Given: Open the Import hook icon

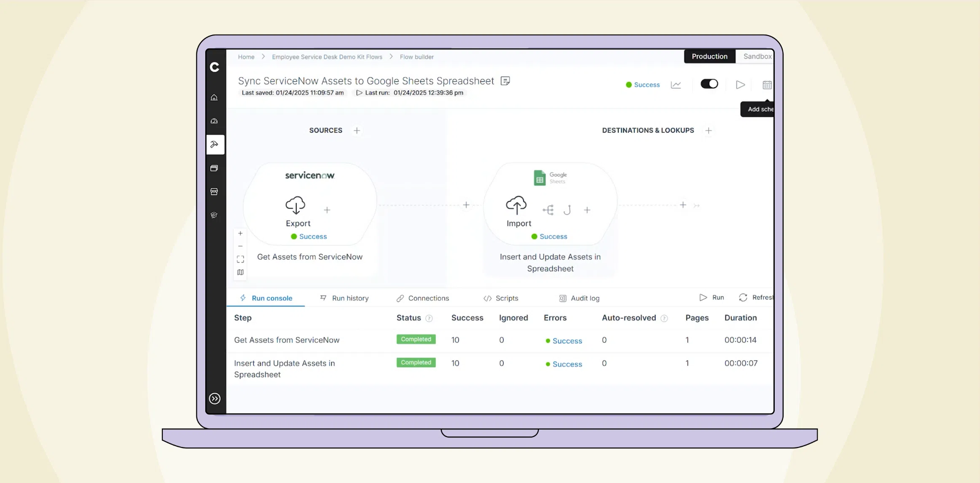Looking at the screenshot, I should tap(567, 210).
